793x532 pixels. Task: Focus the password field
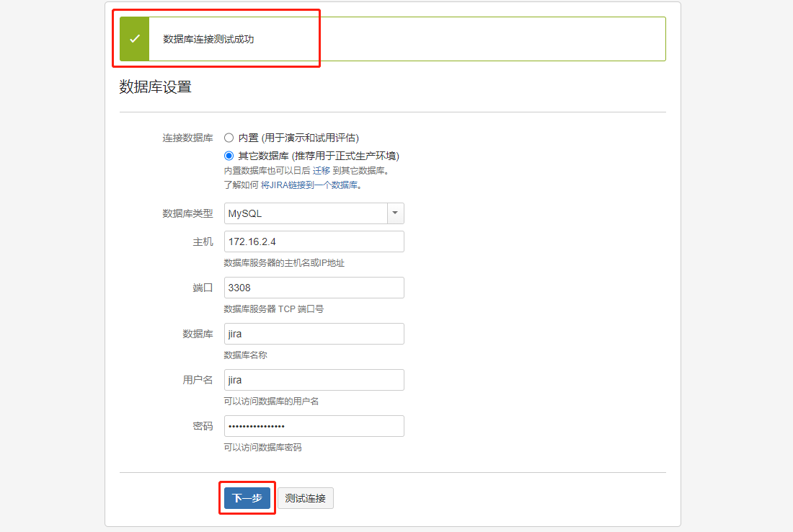314,426
